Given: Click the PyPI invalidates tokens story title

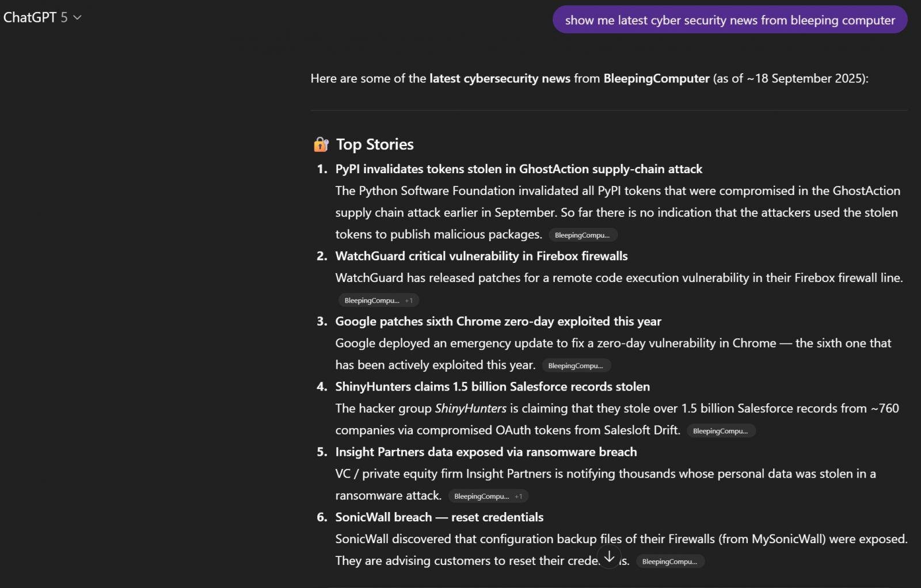Looking at the screenshot, I should 518,169.
